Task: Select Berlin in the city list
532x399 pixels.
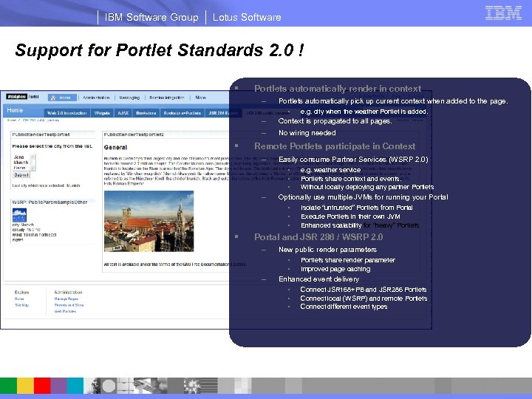Action: (19, 168)
